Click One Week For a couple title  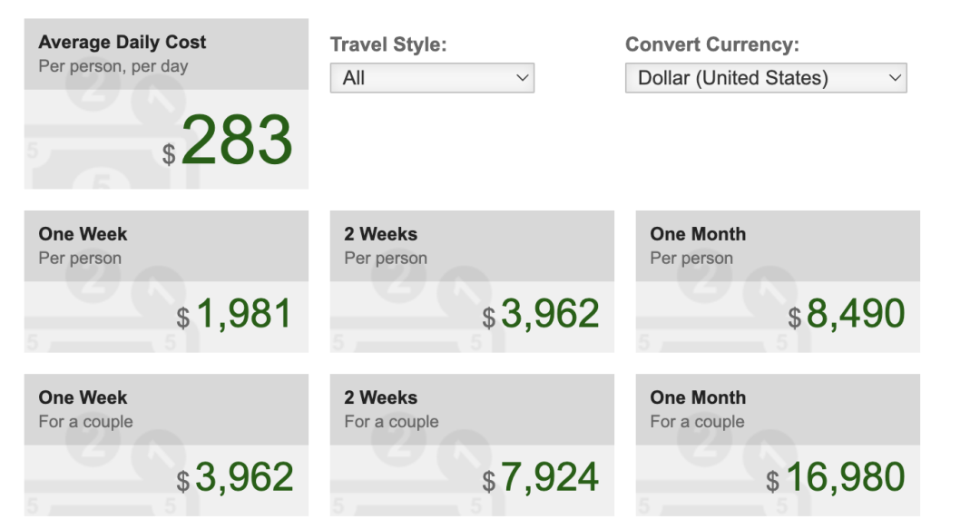point(83,397)
